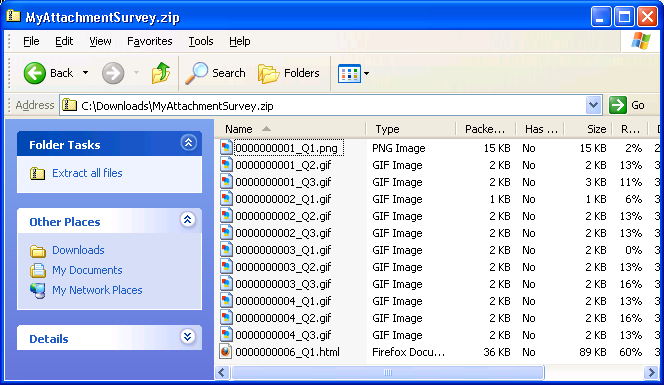Click the 0000000004_Q1.gif file icon
This screenshot has width=664, height=385.
(226, 301)
